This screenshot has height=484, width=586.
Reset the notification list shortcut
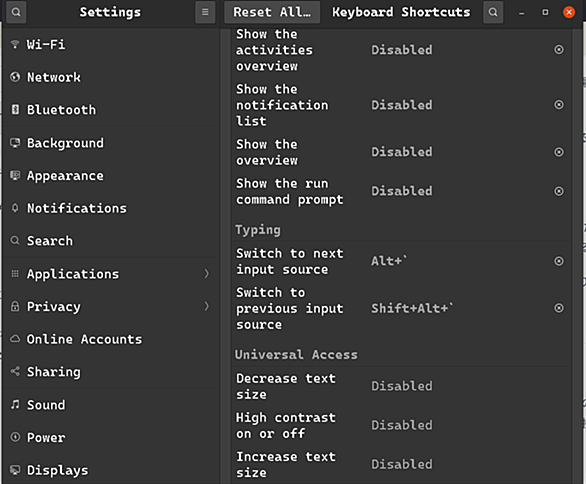pyautogui.click(x=559, y=105)
